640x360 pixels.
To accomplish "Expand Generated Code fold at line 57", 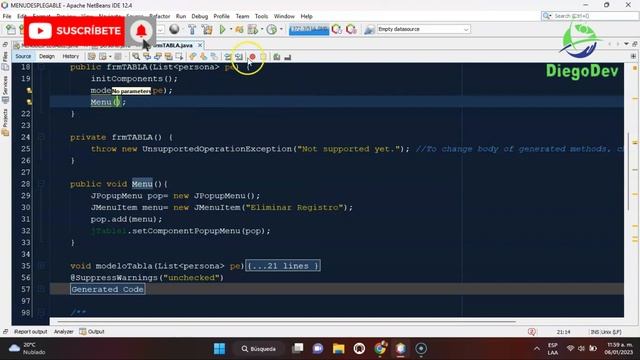I will point(42,289).
